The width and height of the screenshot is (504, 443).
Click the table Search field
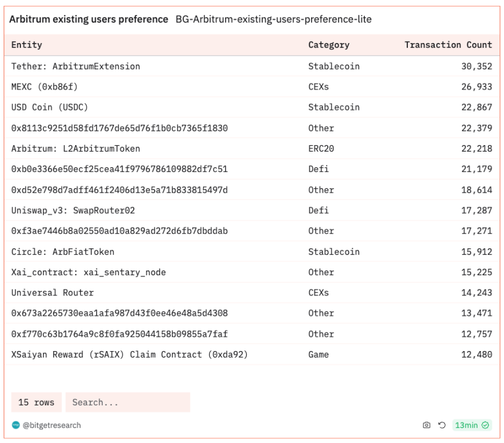128,402
